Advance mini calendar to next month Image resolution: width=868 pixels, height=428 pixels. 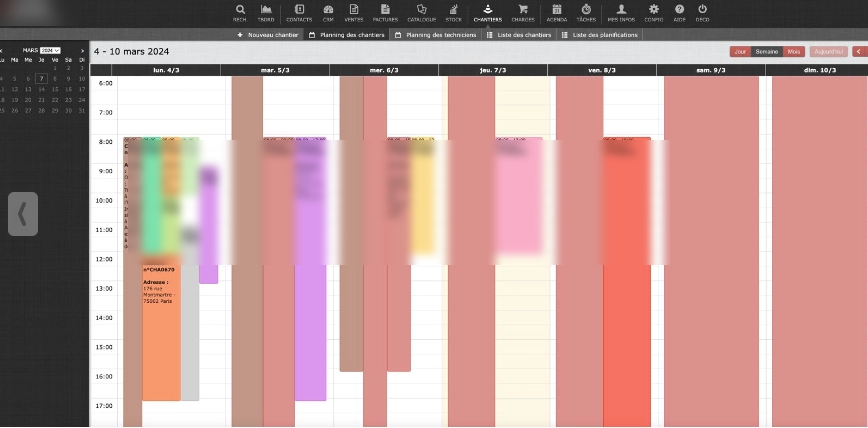click(x=82, y=50)
